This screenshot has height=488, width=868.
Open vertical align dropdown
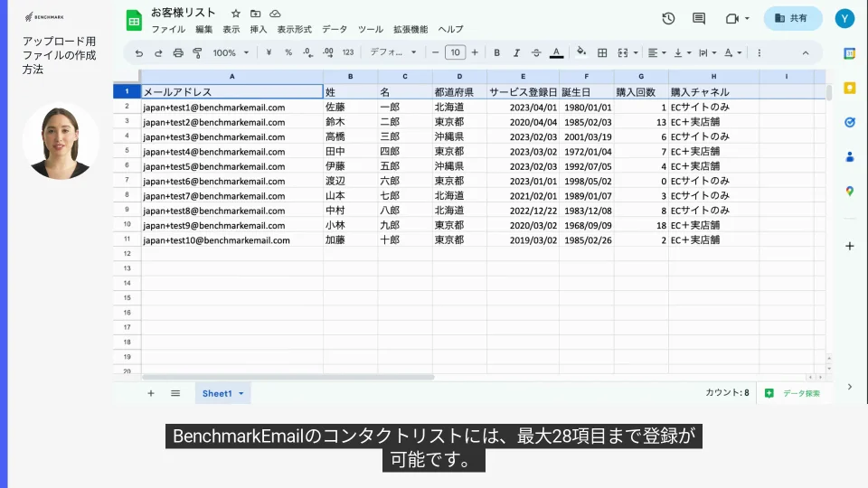click(682, 52)
